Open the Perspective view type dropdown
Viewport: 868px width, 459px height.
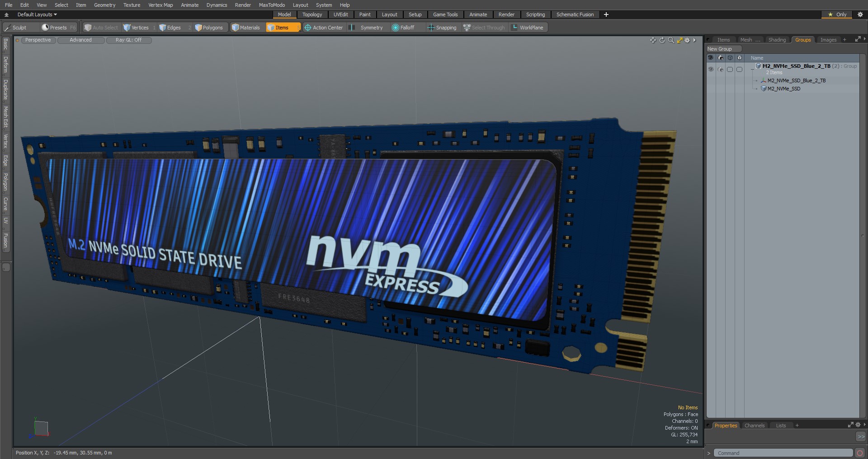tap(38, 40)
